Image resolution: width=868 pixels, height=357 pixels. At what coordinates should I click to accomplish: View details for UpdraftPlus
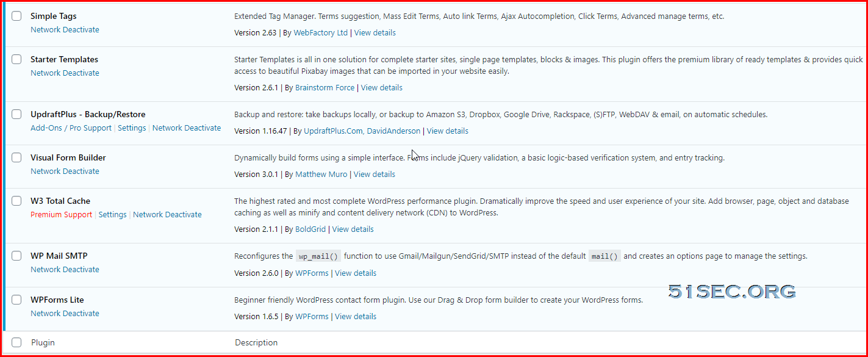447,131
